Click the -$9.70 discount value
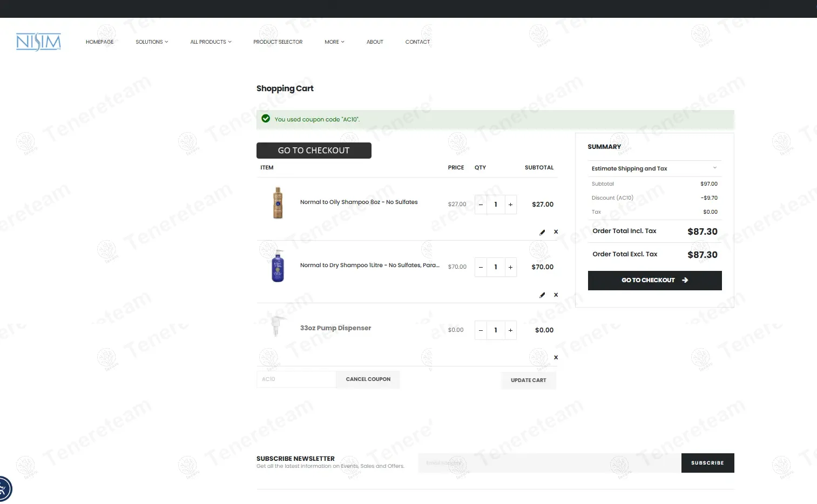Image resolution: width=817 pixels, height=504 pixels. (709, 198)
